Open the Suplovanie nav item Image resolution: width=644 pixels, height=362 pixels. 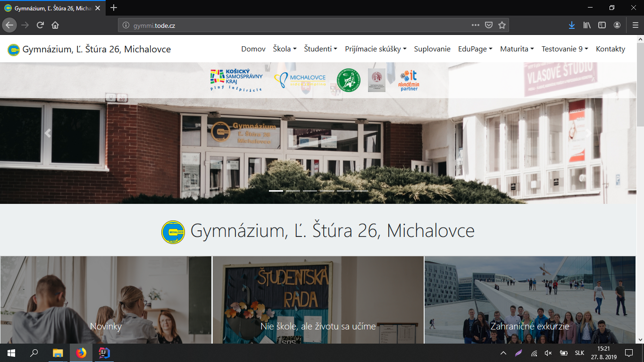pyautogui.click(x=432, y=49)
